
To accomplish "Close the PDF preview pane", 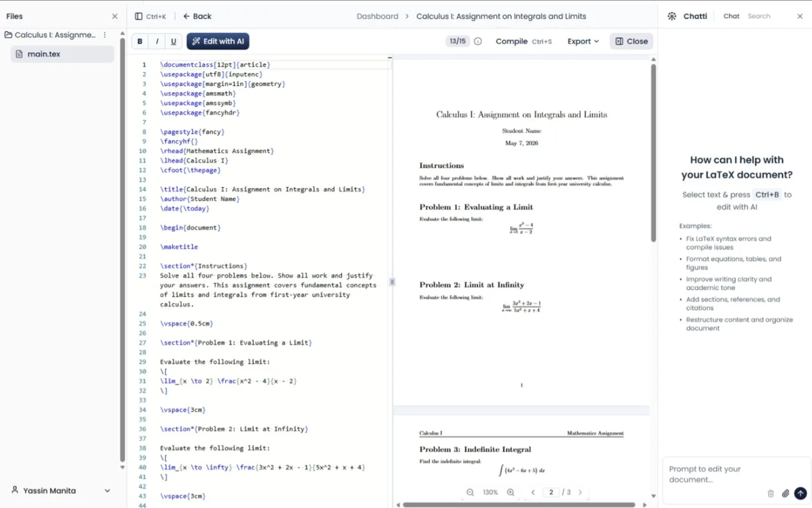I will [x=632, y=41].
